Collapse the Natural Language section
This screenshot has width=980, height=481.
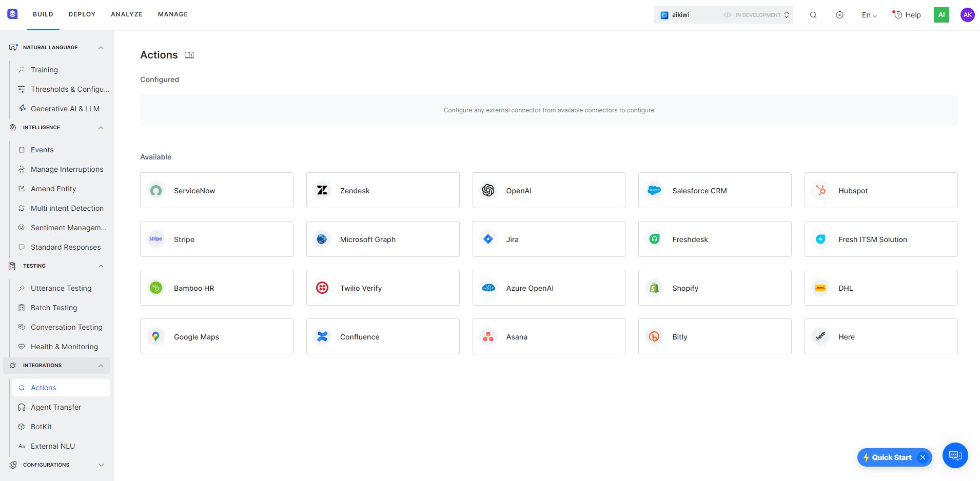[101, 48]
